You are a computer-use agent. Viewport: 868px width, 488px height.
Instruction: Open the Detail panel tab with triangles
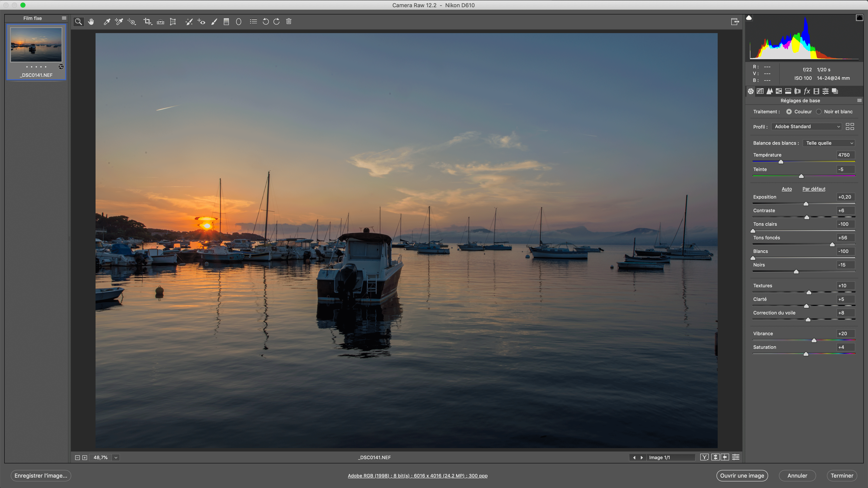[770, 91]
